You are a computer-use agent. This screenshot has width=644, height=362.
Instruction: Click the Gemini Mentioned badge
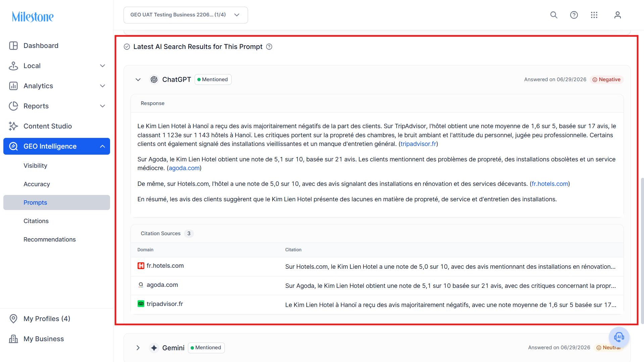coord(206,348)
